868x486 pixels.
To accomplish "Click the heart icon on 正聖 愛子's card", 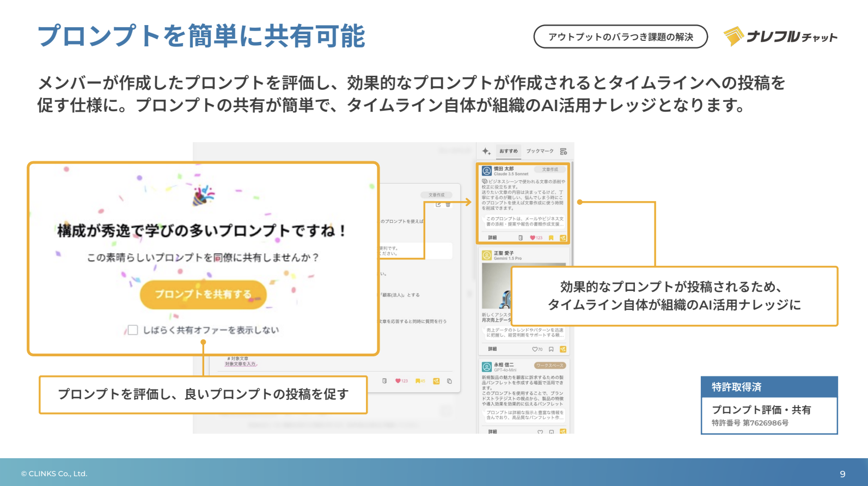I will click(535, 349).
